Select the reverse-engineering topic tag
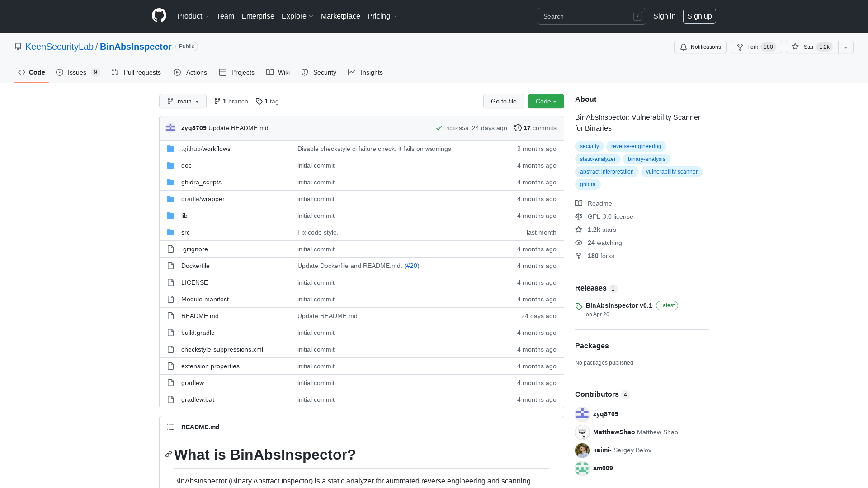 [x=636, y=146]
